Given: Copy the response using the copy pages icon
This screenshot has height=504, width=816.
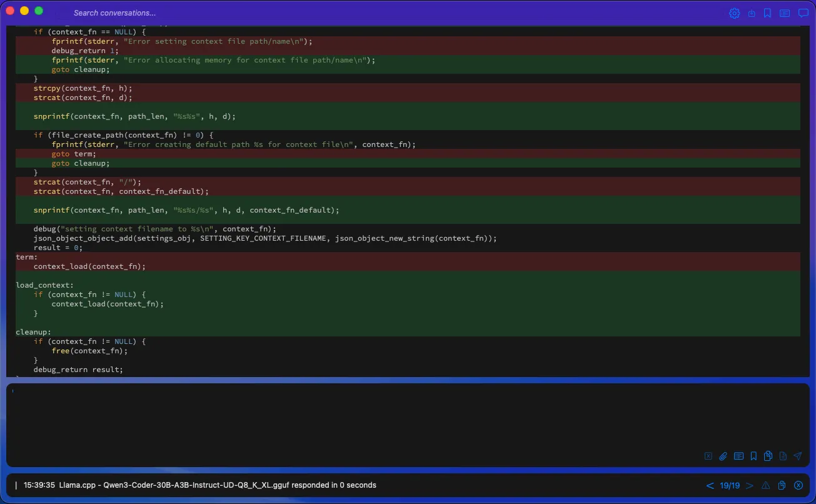Looking at the screenshot, I should 768,456.
